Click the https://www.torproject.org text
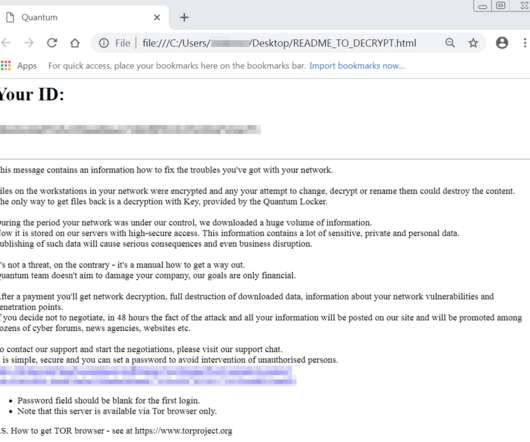Image resolution: width=530 pixels, height=442 pixels. click(x=184, y=431)
